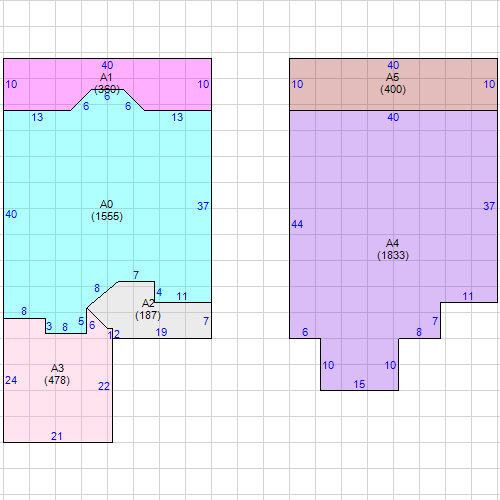Click the 37 dimension on A0's right edge
Image resolution: width=500 pixels, height=500 pixels.
[x=203, y=206]
